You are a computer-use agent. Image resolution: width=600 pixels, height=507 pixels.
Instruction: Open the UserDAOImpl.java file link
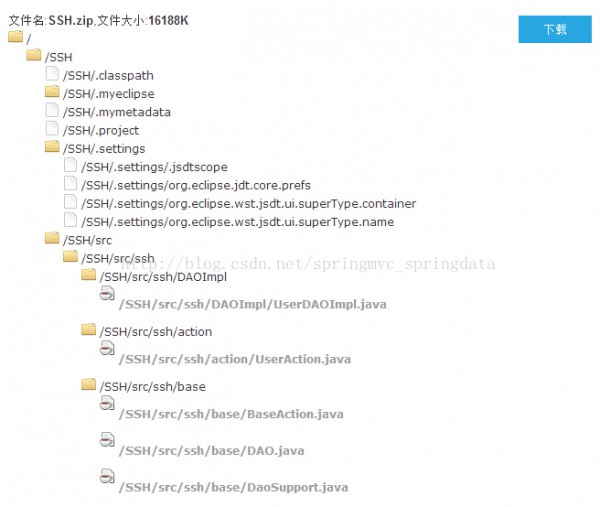[x=253, y=305]
